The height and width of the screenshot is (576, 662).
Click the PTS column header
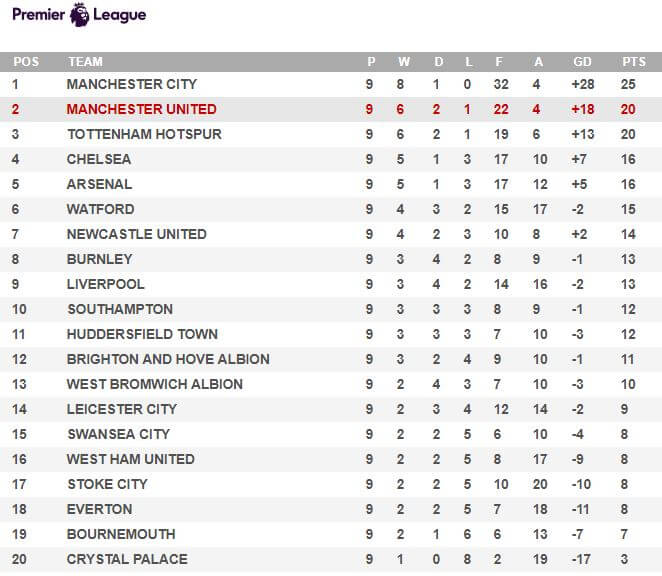click(634, 62)
